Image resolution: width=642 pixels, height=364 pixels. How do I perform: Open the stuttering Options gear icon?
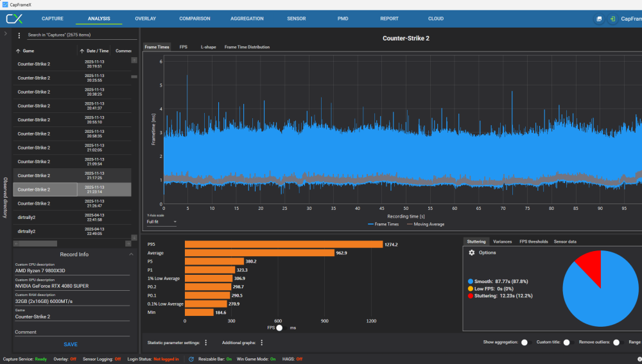[472, 253]
